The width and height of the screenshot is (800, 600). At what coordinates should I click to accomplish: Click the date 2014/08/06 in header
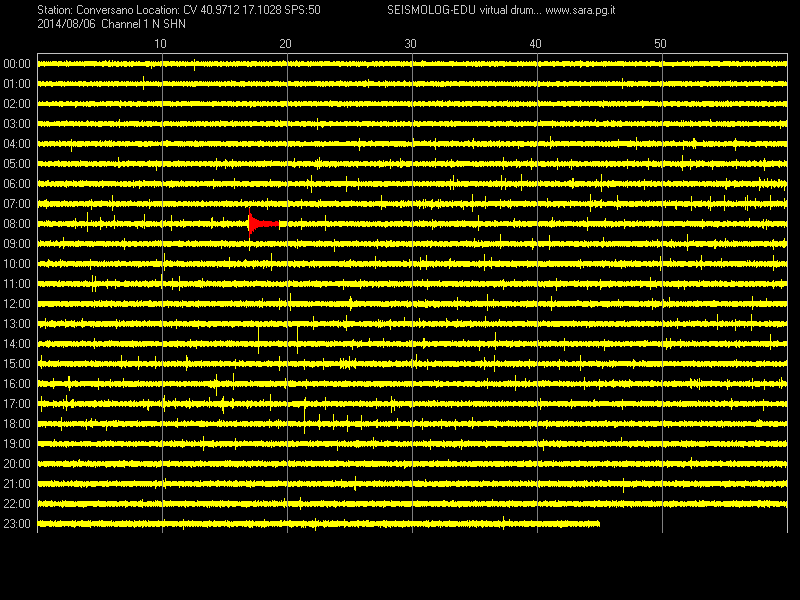pyautogui.click(x=66, y=24)
